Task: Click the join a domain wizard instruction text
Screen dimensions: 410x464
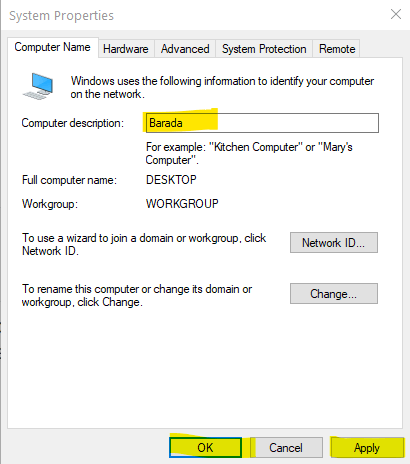Action: [144, 244]
